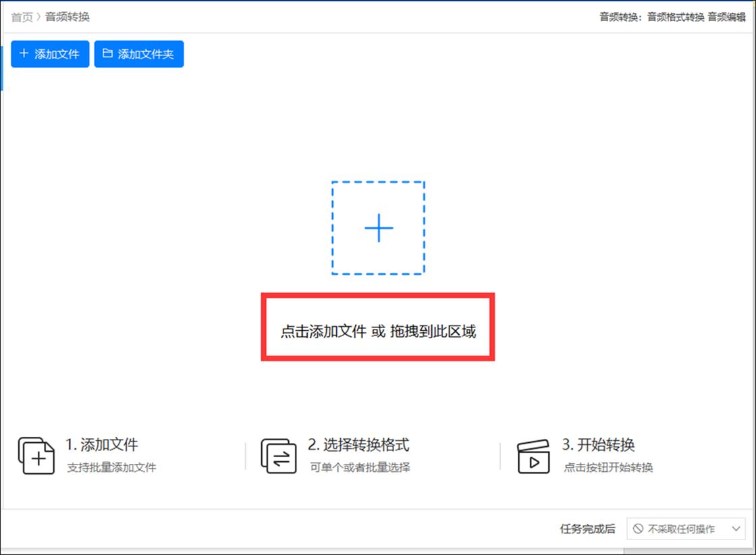The width and height of the screenshot is (756, 555).
Task: Click the swap-arrows icon beside 选择转换格式
Action: (279, 456)
